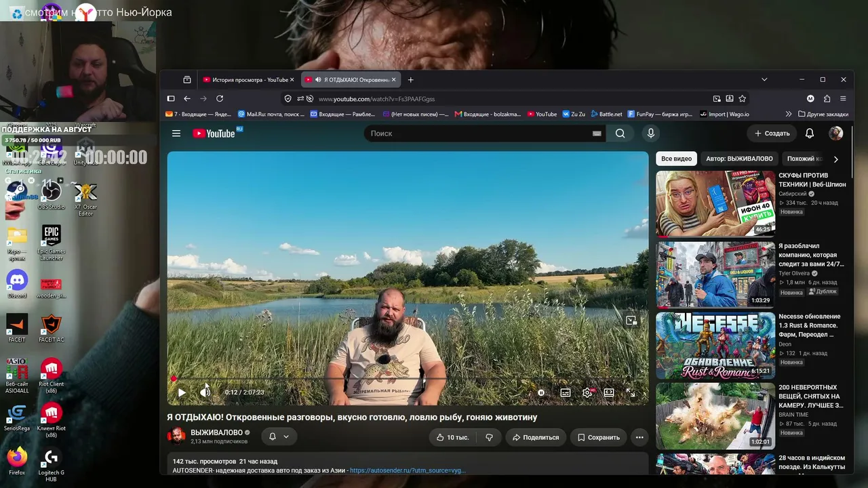The height and width of the screenshot is (488, 868).
Task: Launch Riot Client from desktop
Action: [x=52, y=376]
